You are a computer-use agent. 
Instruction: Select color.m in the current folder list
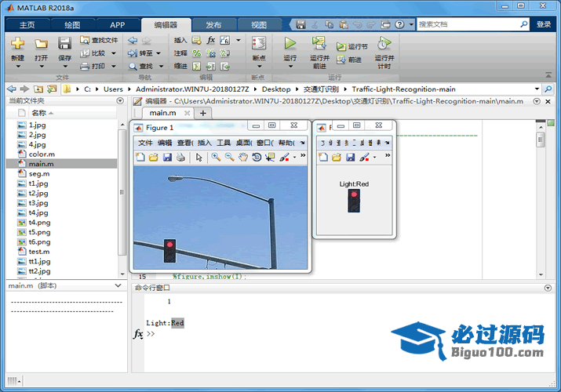point(42,154)
